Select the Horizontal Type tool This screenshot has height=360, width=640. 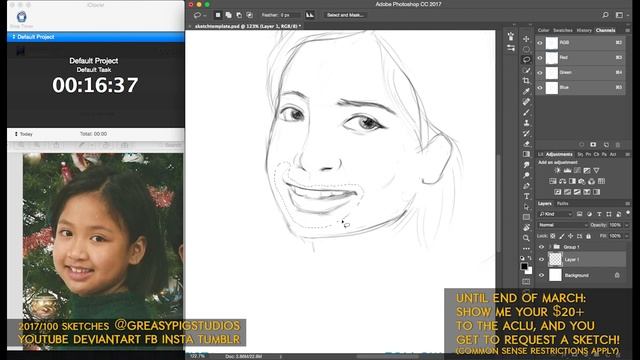[527, 196]
